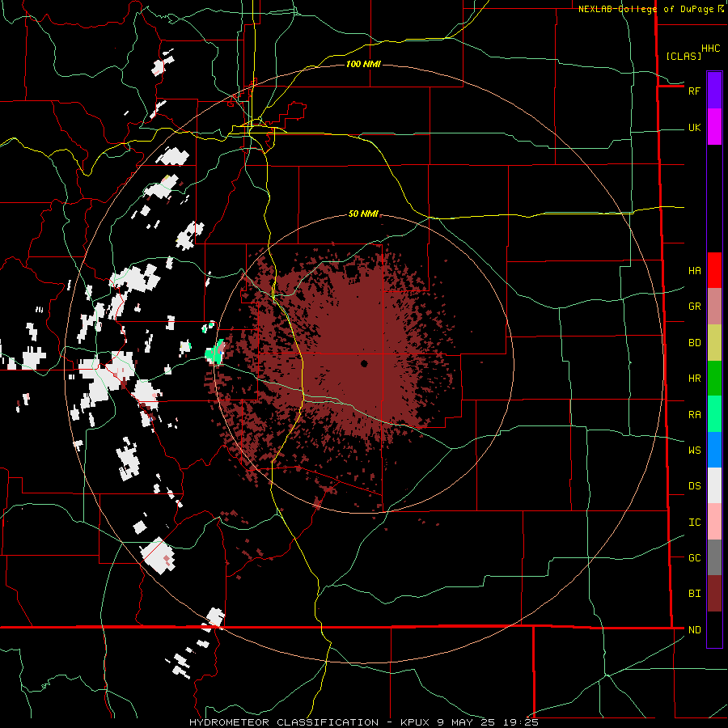Screen dimensions: 728x728
Task: Click the red HA hail color swatch
Action: tap(714, 270)
